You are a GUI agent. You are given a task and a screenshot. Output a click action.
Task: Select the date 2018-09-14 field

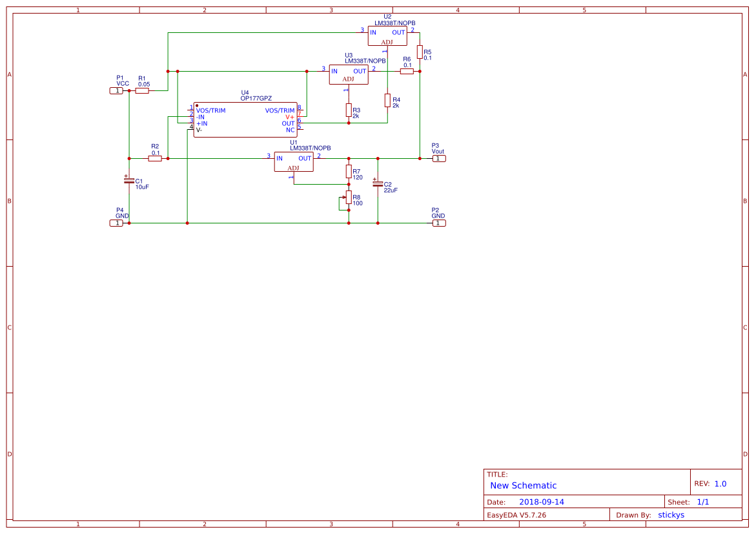(541, 502)
